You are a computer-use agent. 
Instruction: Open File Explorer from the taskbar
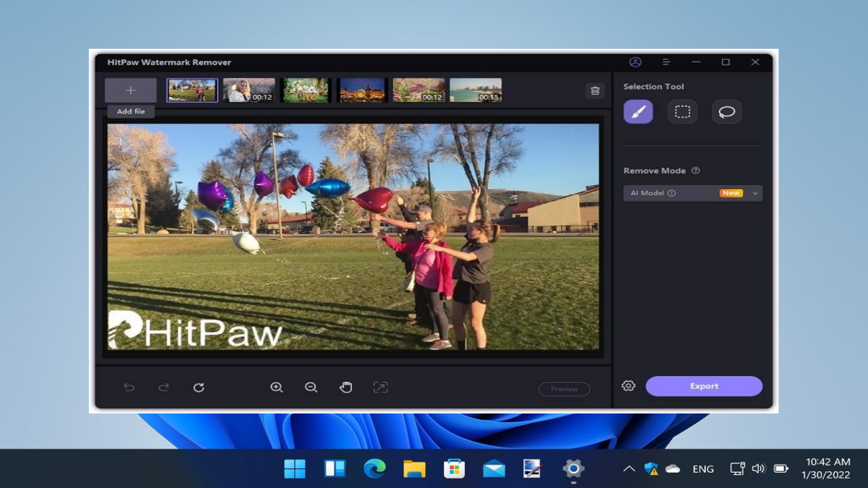[414, 468]
